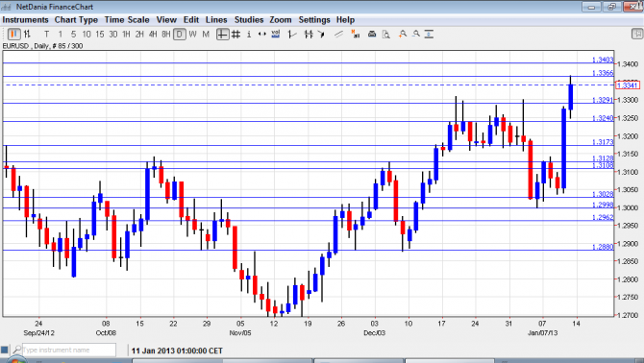Set time scale to 30 minutes
The height and width of the screenshot is (363, 644).
pyautogui.click(x=113, y=35)
